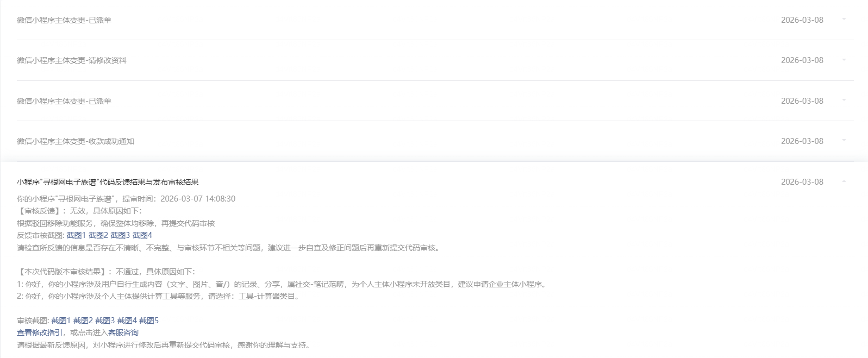Open 截图1 in 反馈审核截图 line
This screenshot has width=868, height=358.
pos(76,235)
